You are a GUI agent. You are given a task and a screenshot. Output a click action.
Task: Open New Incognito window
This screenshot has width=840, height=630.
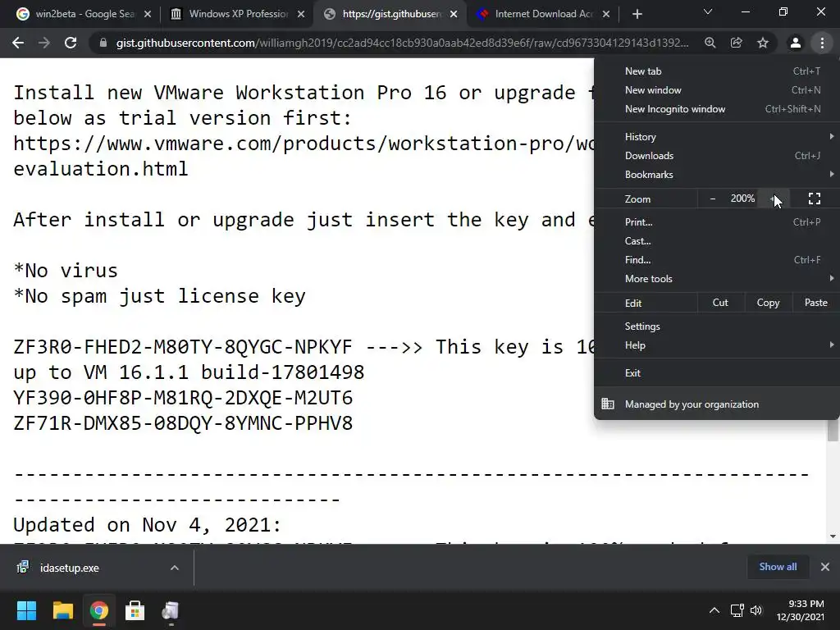click(x=717, y=109)
